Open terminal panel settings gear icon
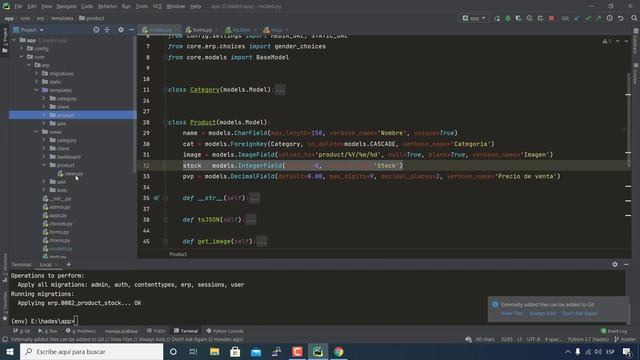 [615, 264]
